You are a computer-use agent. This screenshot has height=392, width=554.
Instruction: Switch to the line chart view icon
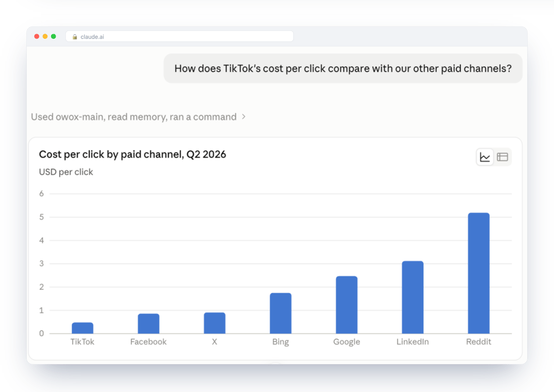(x=485, y=157)
